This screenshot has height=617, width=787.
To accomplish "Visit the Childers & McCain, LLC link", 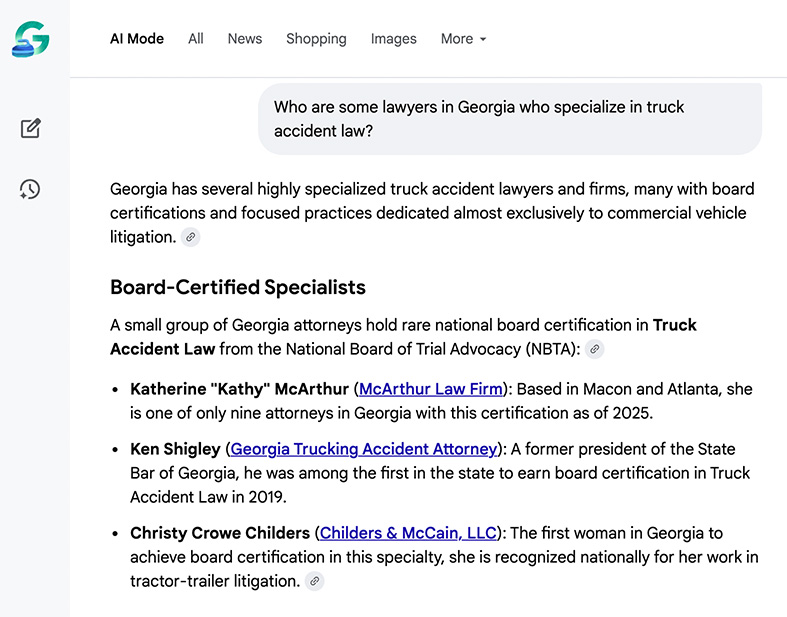I will pyautogui.click(x=408, y=533).
